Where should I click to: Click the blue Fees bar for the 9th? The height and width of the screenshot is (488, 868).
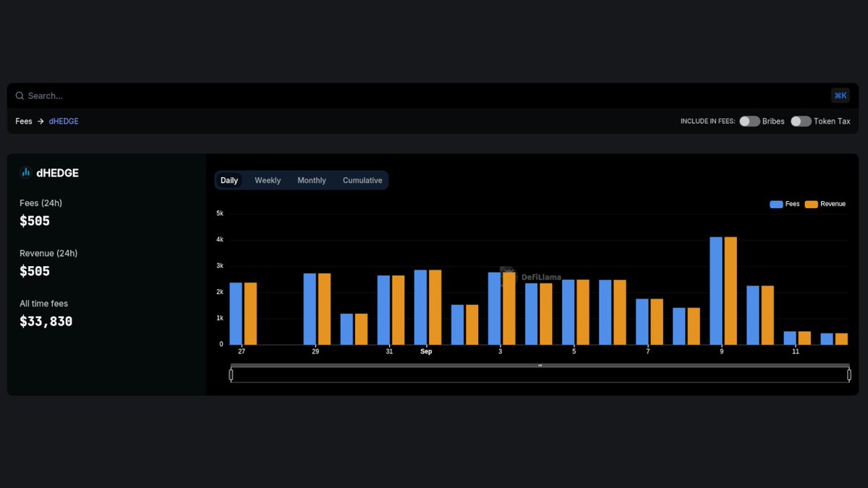[716, 291]
